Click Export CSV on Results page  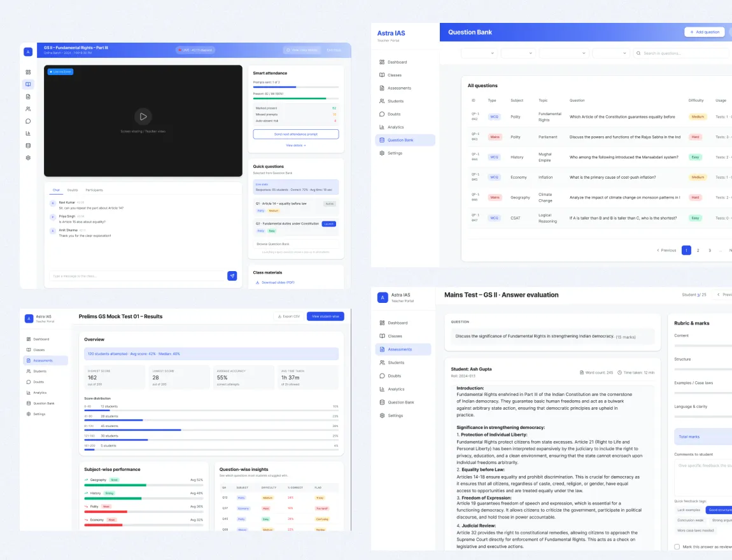coord(288,316)
